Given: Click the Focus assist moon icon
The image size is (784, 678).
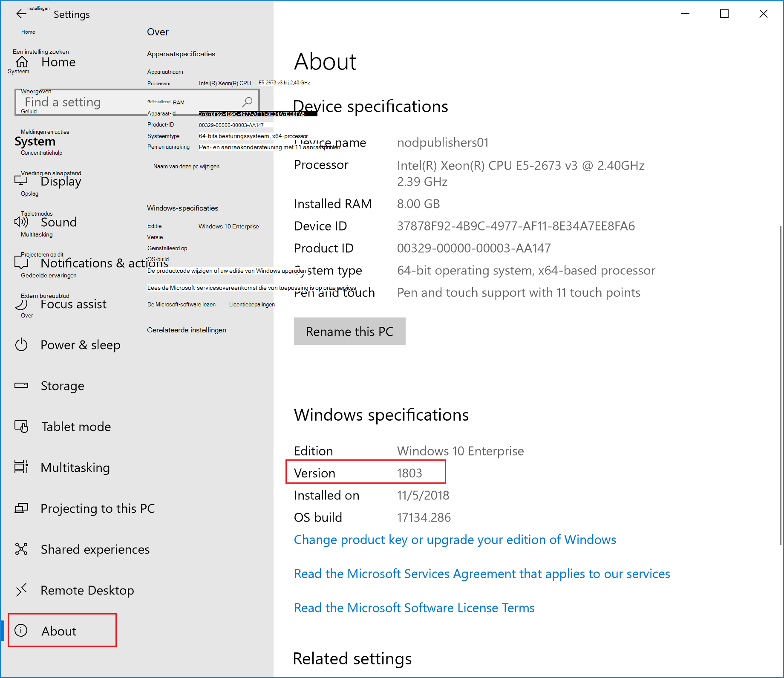Looking at the screenshot, I should (x=21, y=304).
